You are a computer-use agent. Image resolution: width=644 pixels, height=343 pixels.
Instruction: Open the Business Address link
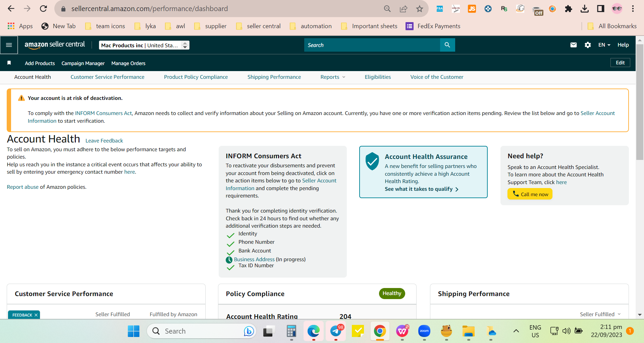point(254,260)
